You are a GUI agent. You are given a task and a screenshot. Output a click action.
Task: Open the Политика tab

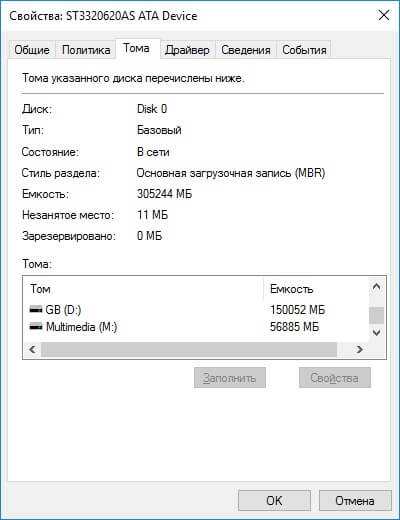86,50
